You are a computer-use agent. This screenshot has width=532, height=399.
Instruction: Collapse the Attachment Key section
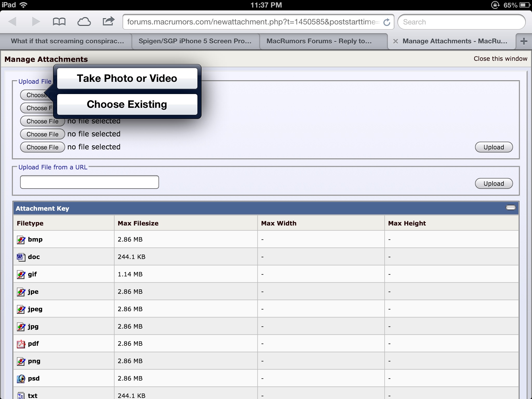pos(510,208)
